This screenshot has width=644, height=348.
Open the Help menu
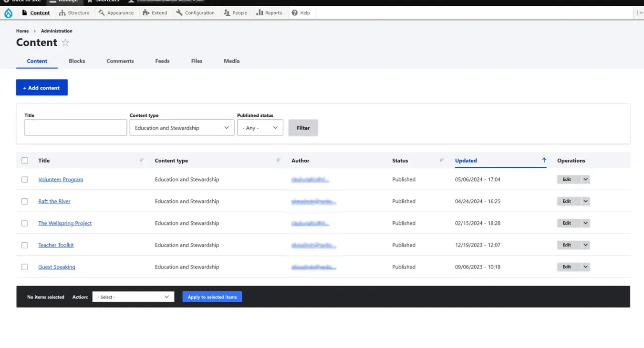[x=301, y=13]
